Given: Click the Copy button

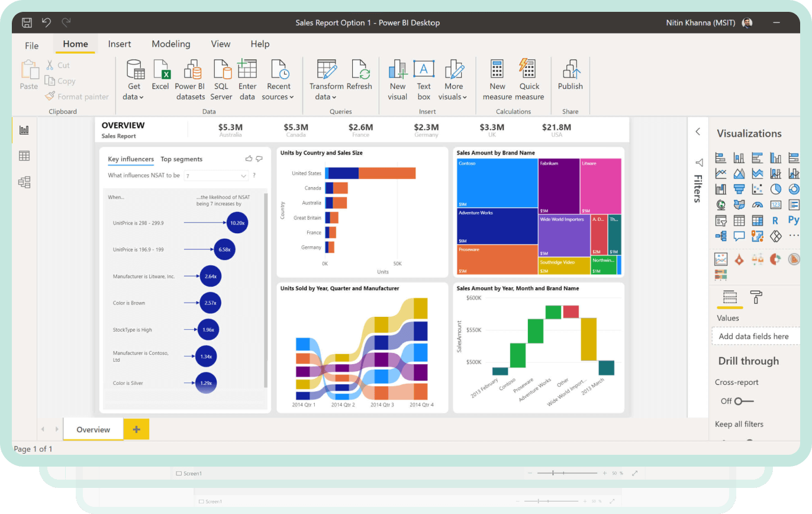Looking at the screenshot, I should point(60,81).
